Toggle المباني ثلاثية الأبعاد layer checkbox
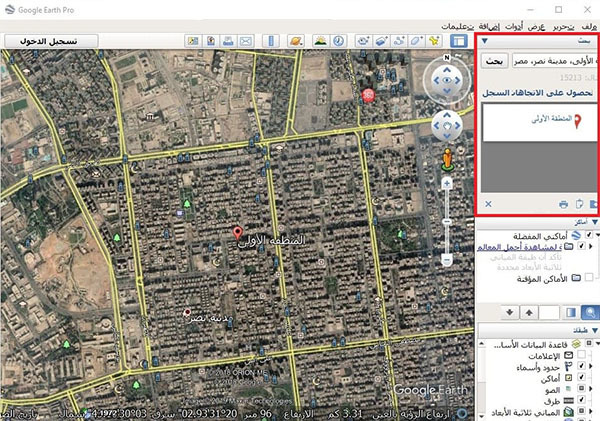The image size is (600, 421). point(581,411)
